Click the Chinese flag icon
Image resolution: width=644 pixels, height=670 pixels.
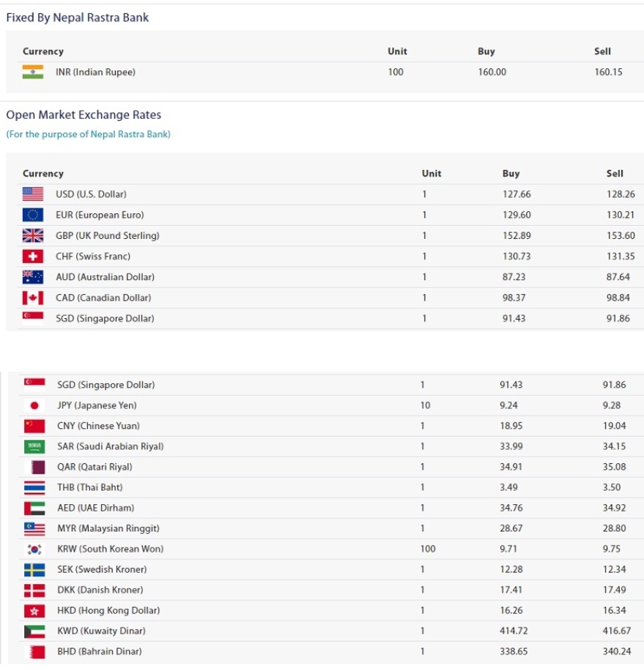[34, 426]
